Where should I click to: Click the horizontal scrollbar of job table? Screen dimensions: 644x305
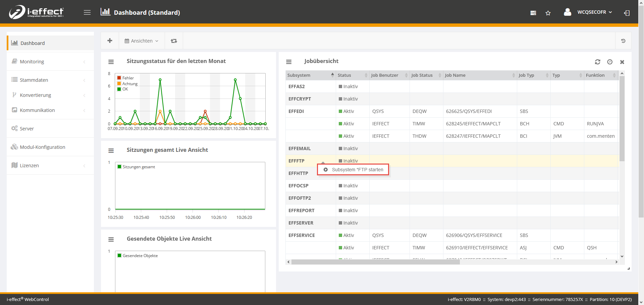[375, 262]
